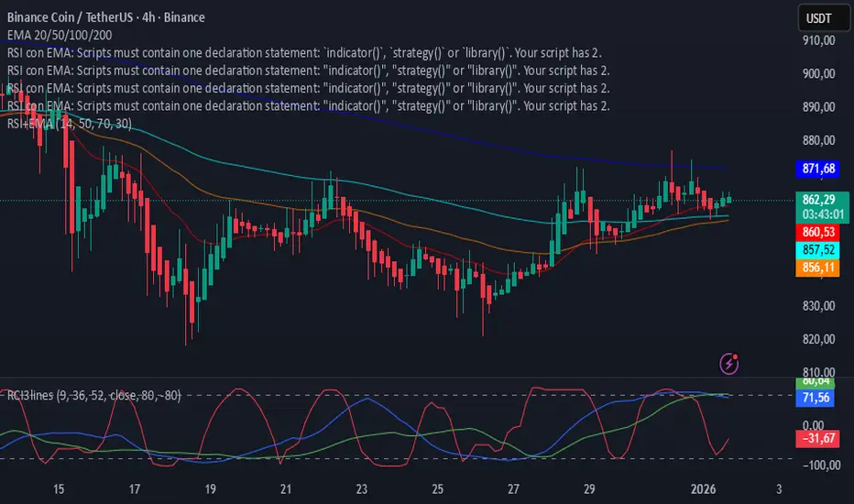Click date 21 on time axis
Image resolution: width=854 pixels, height=504 pixels.
[x=286, y=489]
